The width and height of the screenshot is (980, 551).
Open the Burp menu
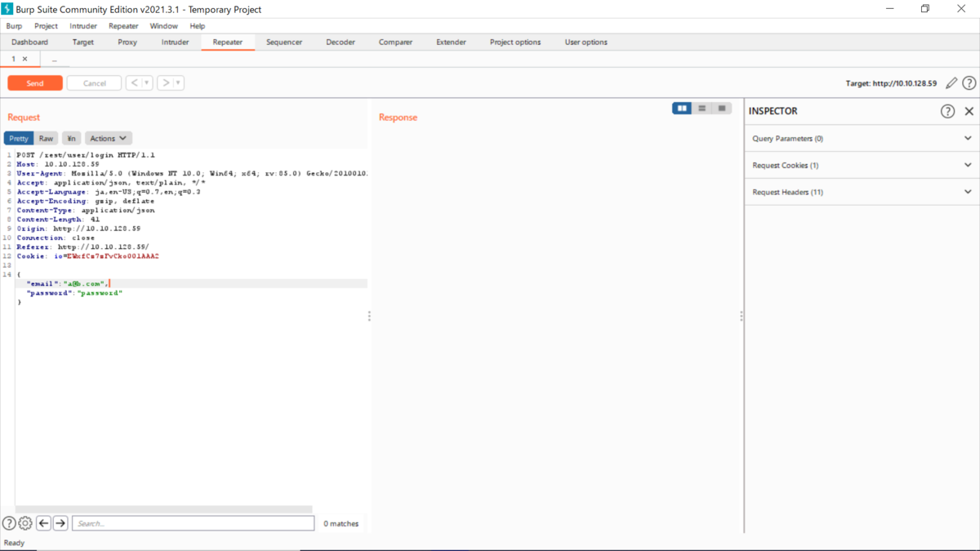[14, 26]
